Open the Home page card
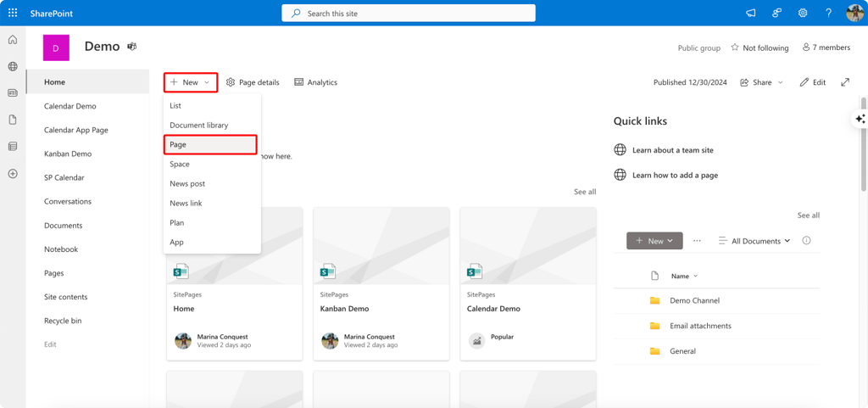The height and width of the screenshot is (408, 868). [235, 284]
